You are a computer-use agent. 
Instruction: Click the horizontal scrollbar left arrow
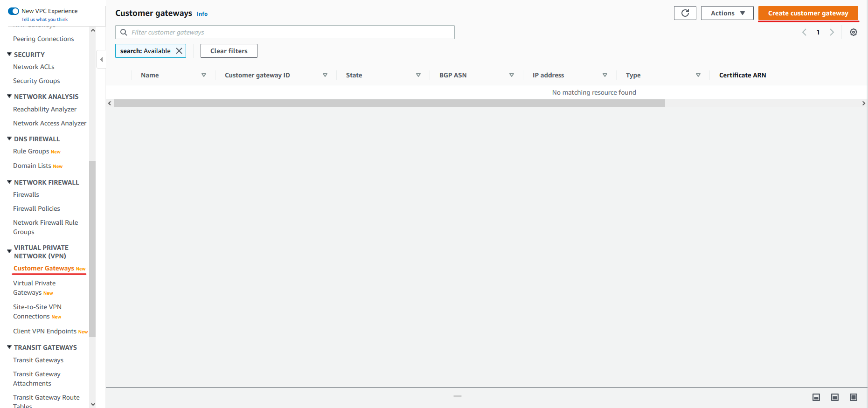click(x=110, y=103)
